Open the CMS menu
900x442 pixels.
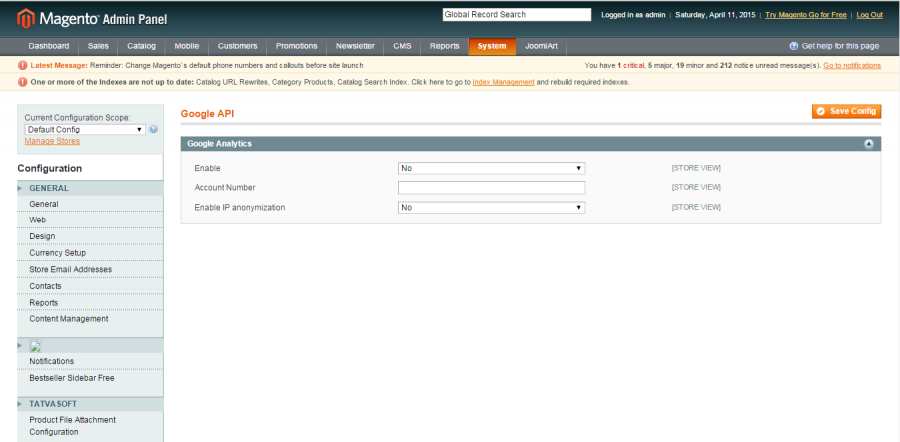point(402,46)
